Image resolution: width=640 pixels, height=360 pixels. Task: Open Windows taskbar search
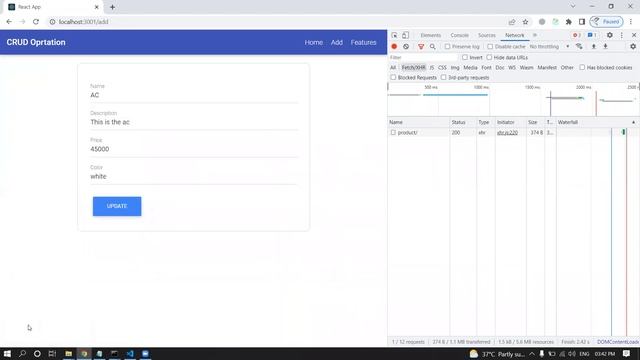[x=22, y=353]
